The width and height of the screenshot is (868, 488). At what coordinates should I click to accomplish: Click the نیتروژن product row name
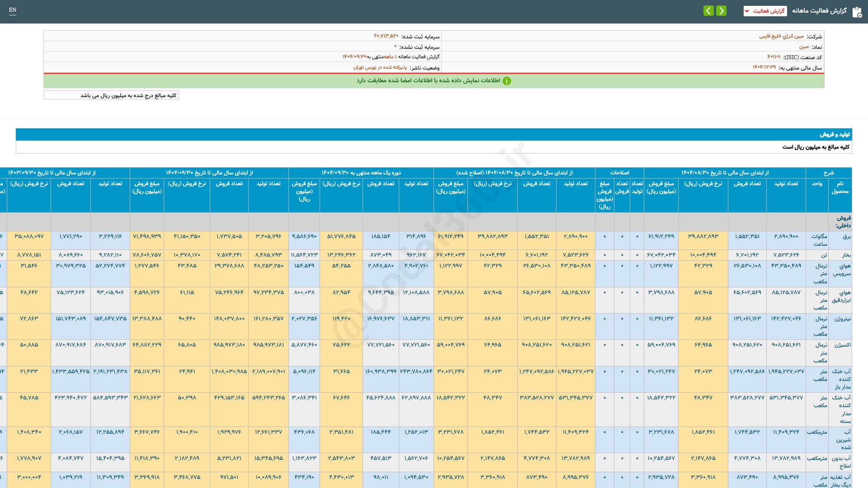coord(842,319)
